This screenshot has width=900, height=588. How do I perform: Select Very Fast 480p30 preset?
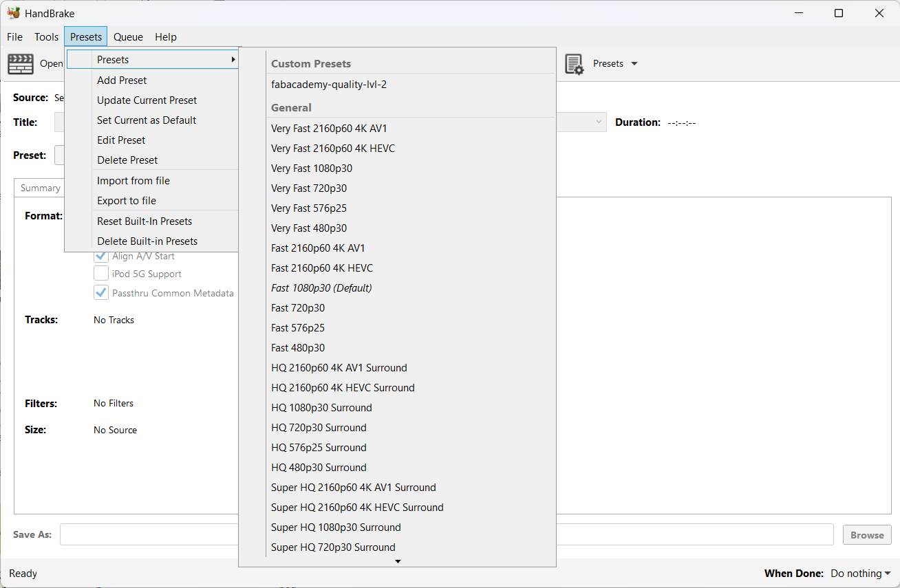[x=397, y=228]
